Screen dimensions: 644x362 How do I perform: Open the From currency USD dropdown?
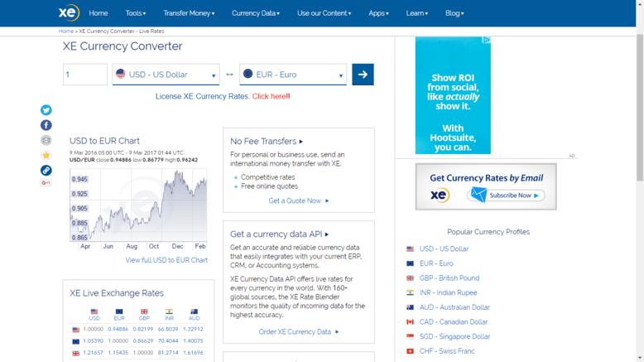pos(166,75)
